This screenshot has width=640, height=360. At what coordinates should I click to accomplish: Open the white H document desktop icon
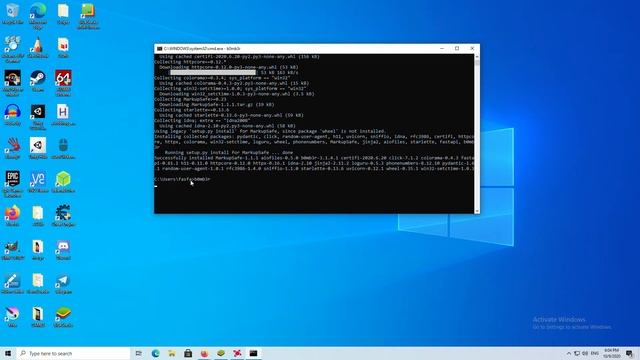tap(63, 114)
